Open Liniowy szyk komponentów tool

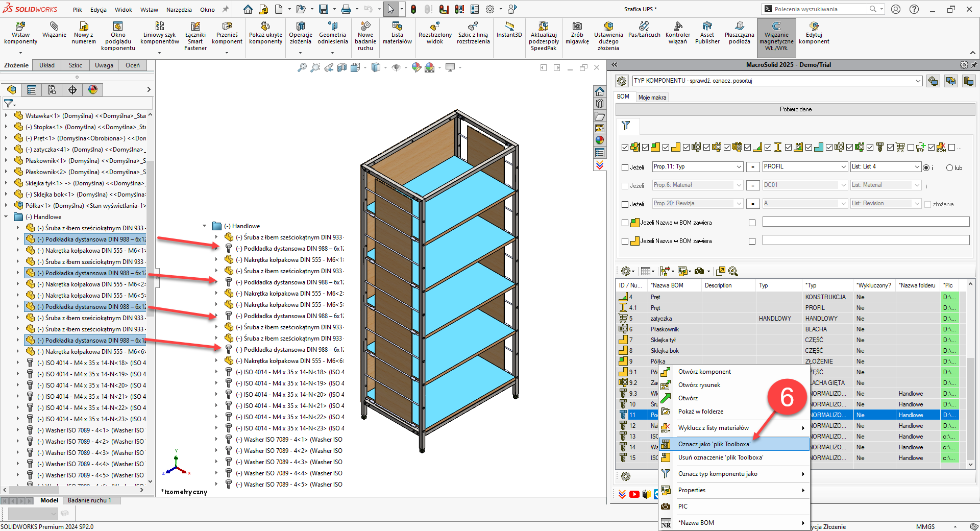(160, 34)
